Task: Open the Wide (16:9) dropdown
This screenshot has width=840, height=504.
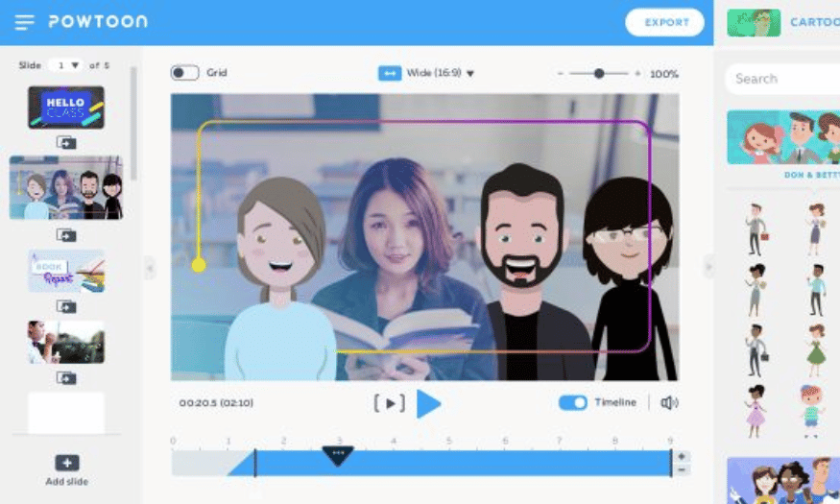Action: point(441,73)
